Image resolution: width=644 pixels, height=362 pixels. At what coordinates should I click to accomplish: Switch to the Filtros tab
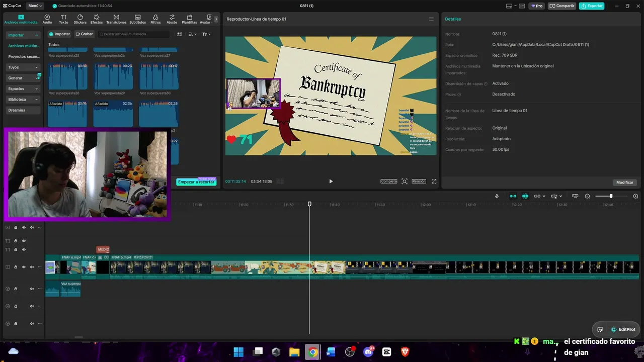(x=155, y=19)
